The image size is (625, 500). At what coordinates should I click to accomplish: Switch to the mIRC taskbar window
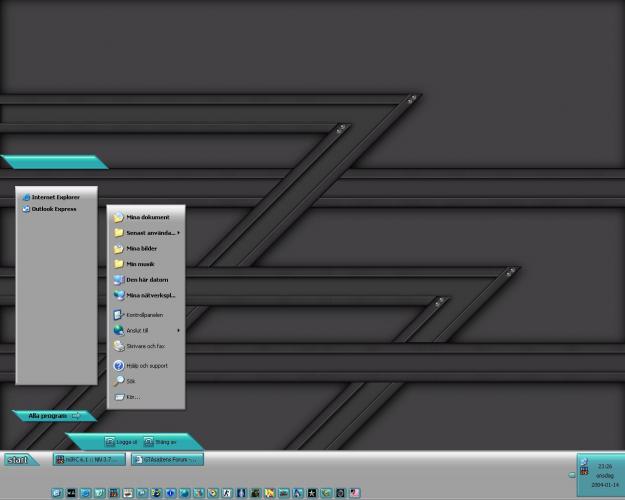(x=89, y=460)
